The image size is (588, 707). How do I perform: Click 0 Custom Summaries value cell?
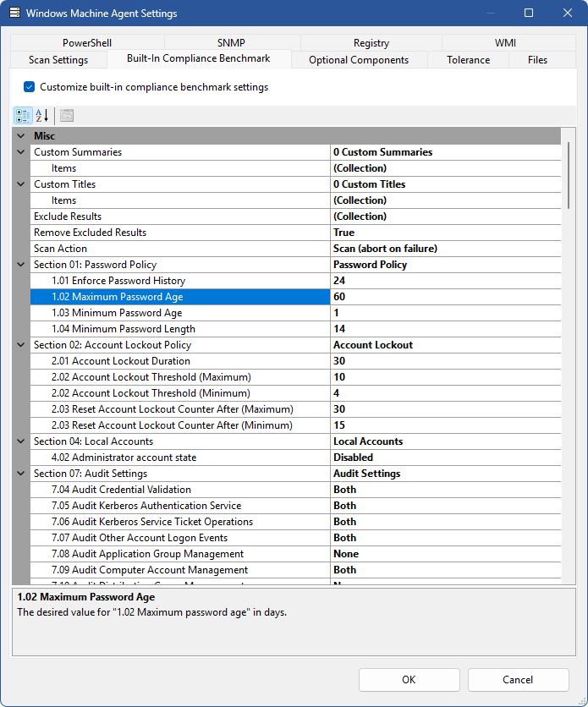[446, 152]
